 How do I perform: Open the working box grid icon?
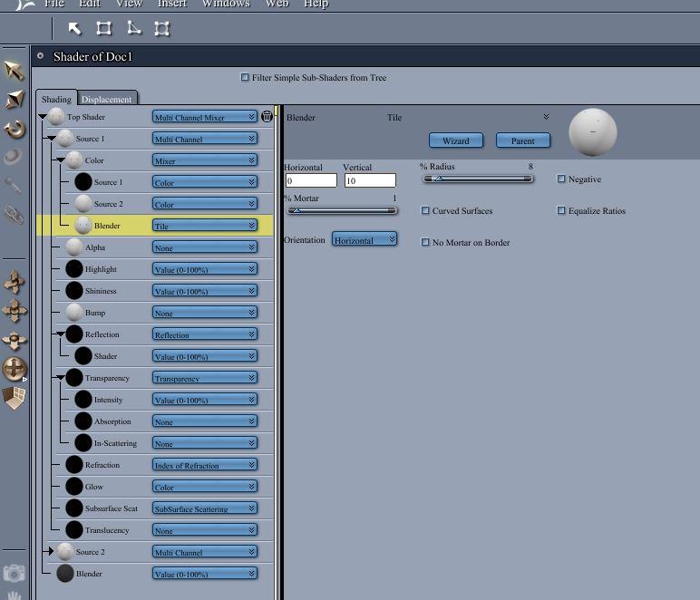(15, 399)
